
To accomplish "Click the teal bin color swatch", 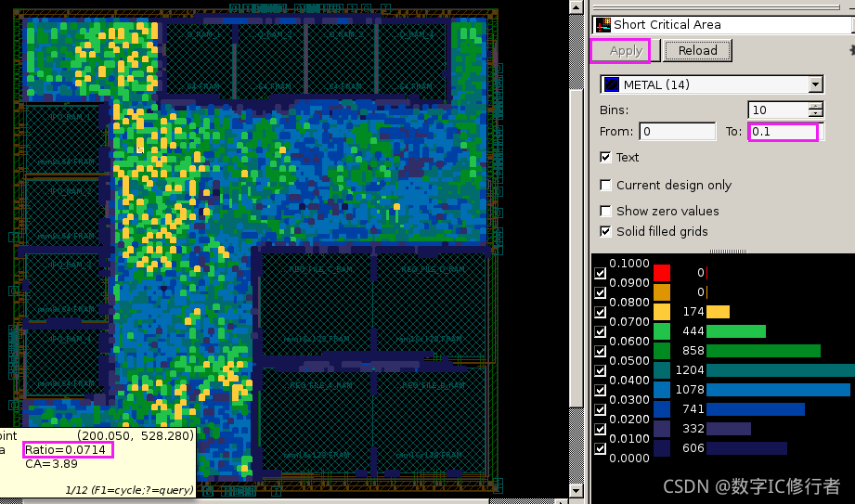I will click(661, 370).
